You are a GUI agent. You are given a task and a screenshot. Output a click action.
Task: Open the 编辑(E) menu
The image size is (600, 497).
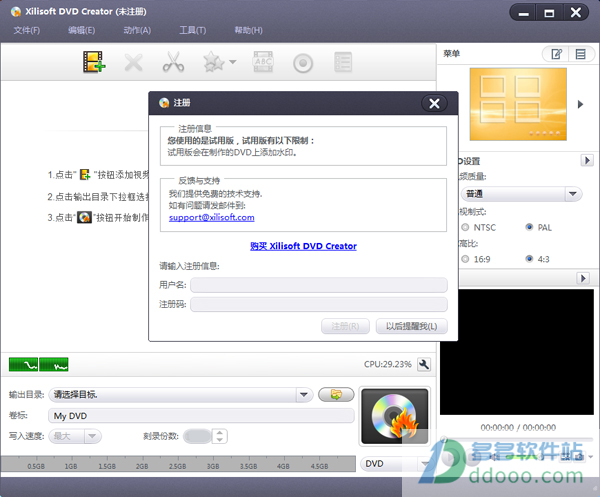pyautogui.click(x=82, y=30)
